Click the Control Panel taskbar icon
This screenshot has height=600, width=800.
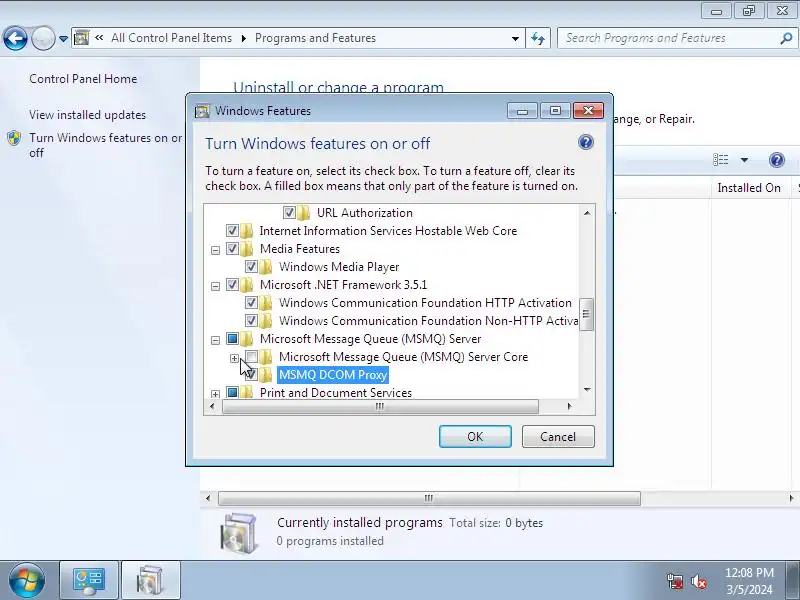[x=89, y=581]
